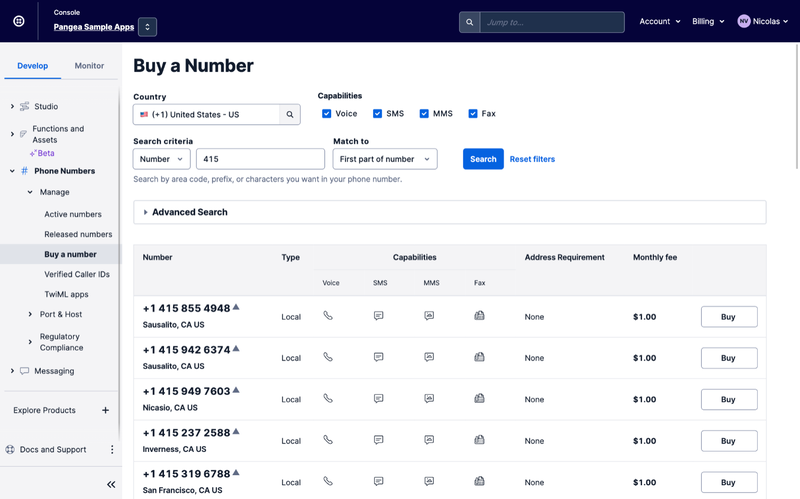This screenshot has width=800, height=499.
Task: Click the collapse sidebar double-chevron icon
Action: [x=111, y=484]
